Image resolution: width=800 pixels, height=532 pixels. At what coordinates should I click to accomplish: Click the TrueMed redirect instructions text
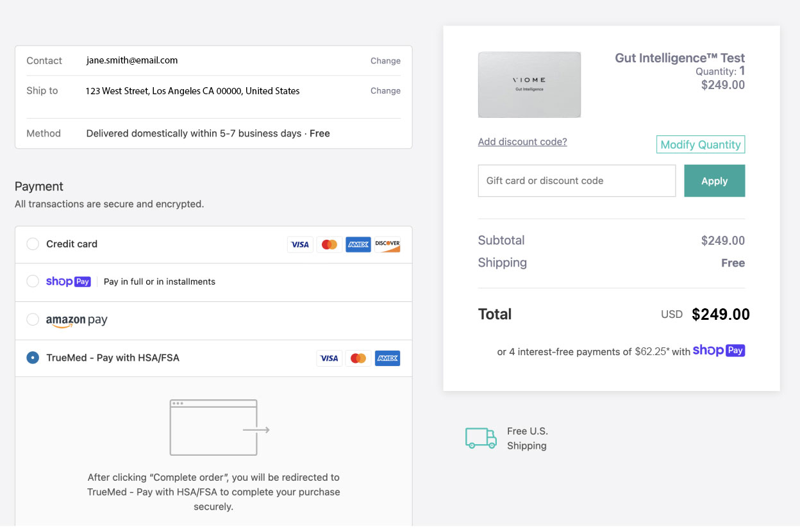[x=213, y=492]
